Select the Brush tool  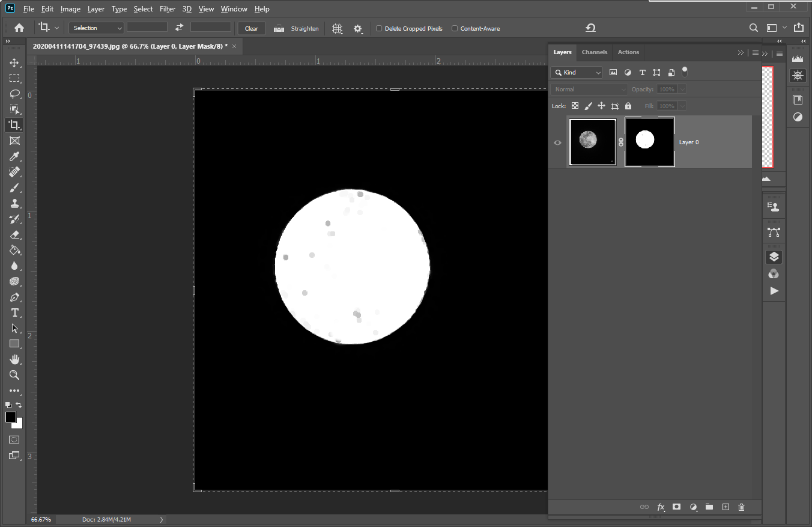[14, 187]
